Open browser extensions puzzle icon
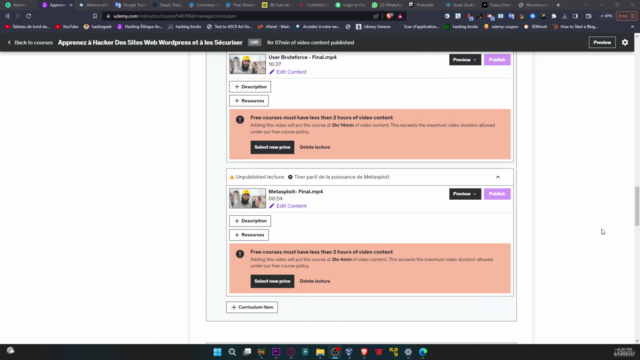 pyautogui.click(x=554, y=16)
